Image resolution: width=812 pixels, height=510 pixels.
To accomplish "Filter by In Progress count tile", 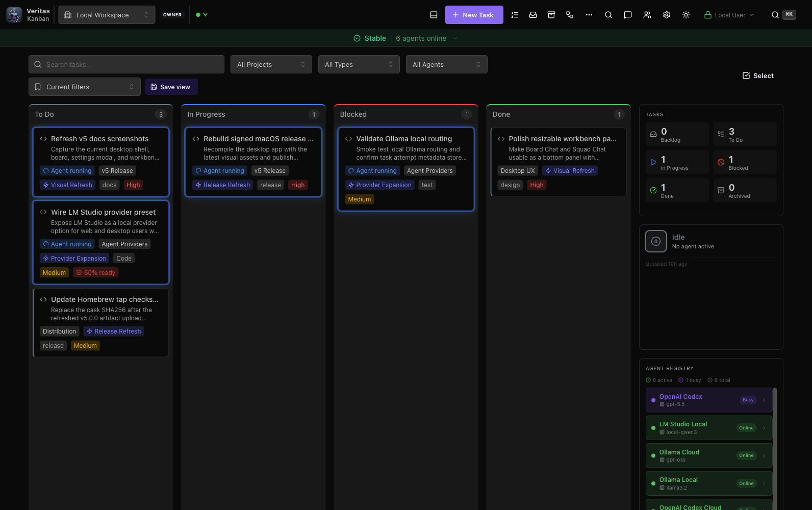I will click(677, 162).
